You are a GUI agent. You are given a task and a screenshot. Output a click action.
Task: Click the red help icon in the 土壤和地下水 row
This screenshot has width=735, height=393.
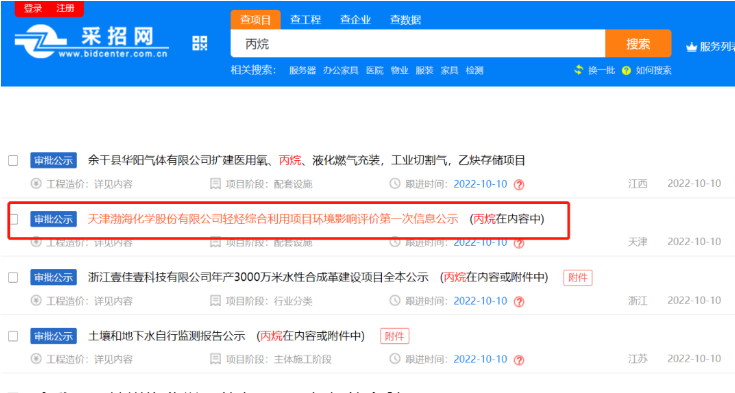pos(519,360)
